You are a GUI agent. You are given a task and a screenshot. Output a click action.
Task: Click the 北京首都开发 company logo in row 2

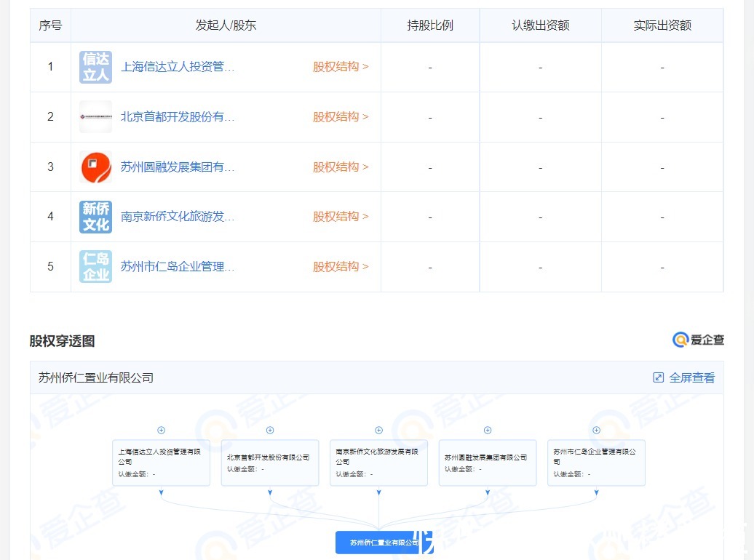pos(95,116)
